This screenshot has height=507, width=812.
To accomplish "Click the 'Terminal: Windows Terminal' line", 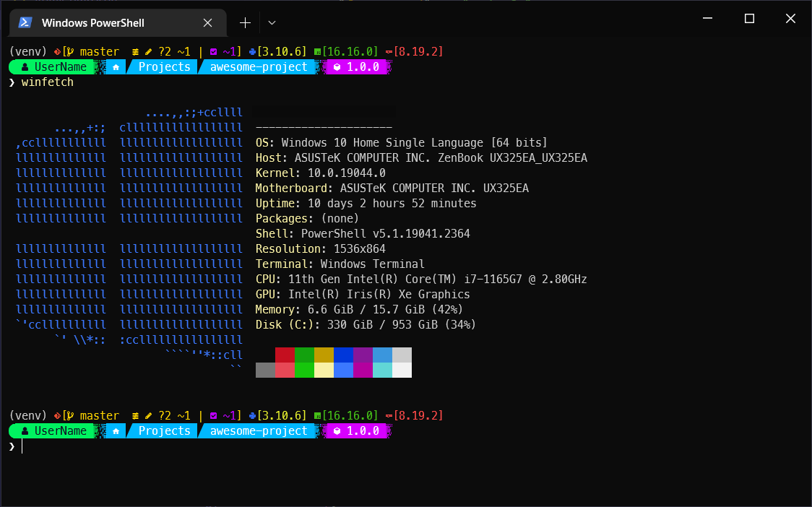I will point(340,264).
